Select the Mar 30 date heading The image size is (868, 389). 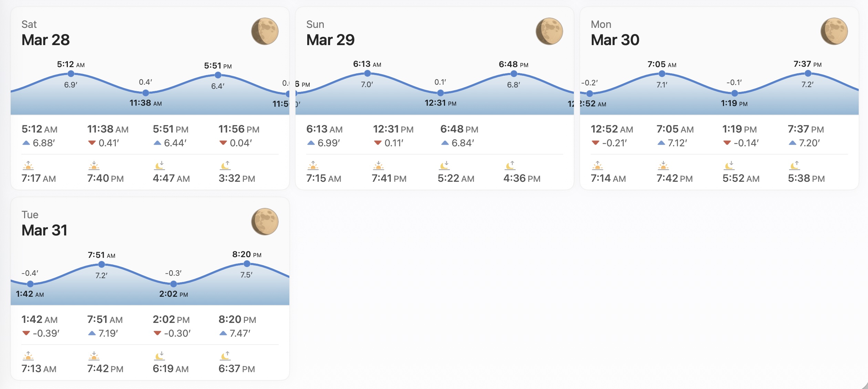pos(615,40)
